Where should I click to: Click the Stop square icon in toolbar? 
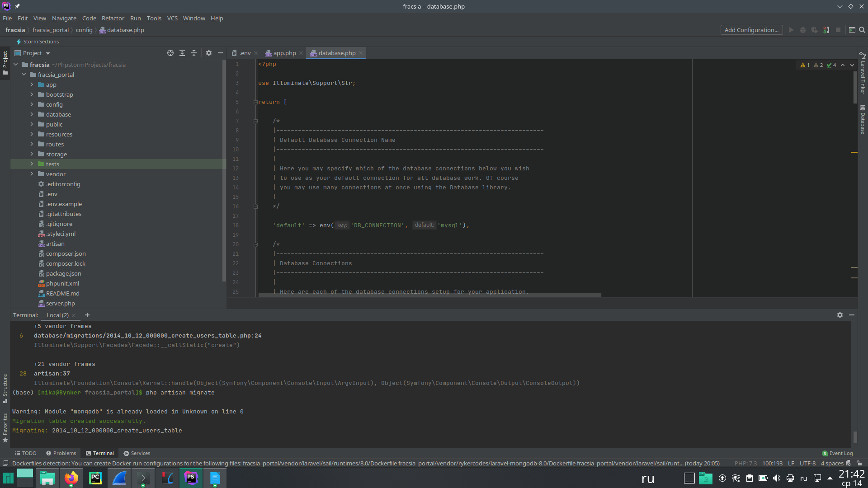(838, 30)
